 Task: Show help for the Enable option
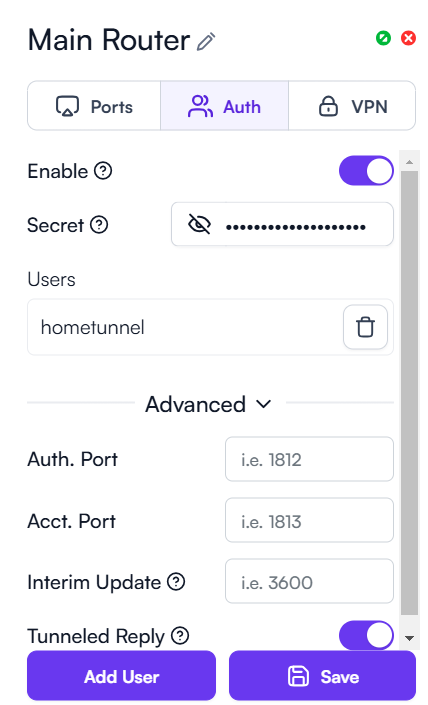pyautogui.click(x=103, y=171)
